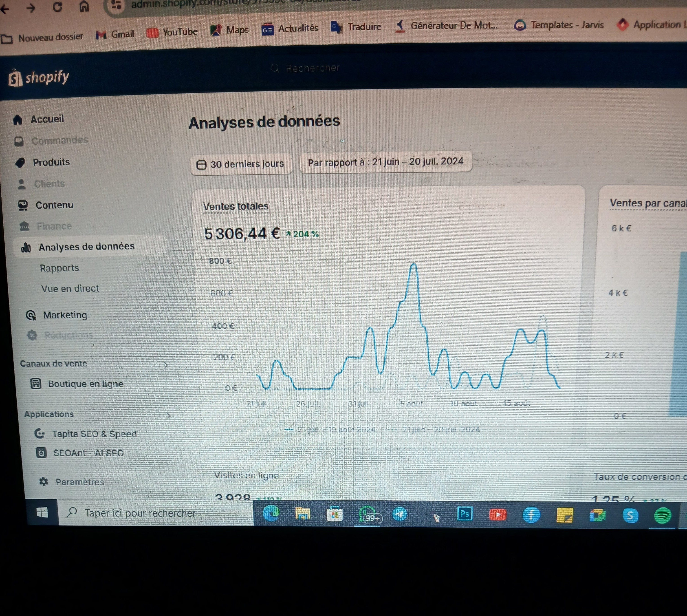Open Vue en direct
The height and width of the screenshot is (616, 687).
[x=70, y=288]
